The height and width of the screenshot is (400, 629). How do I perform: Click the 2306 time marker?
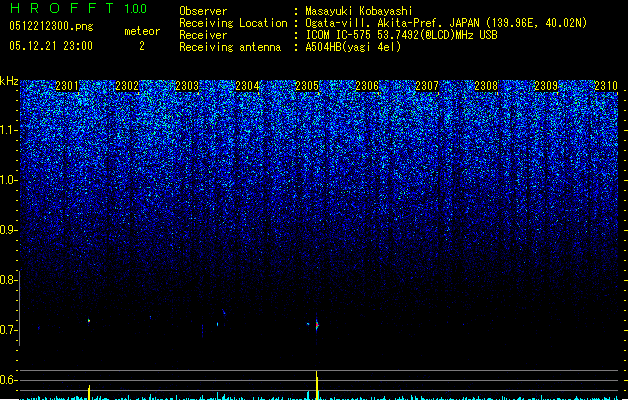367,86
